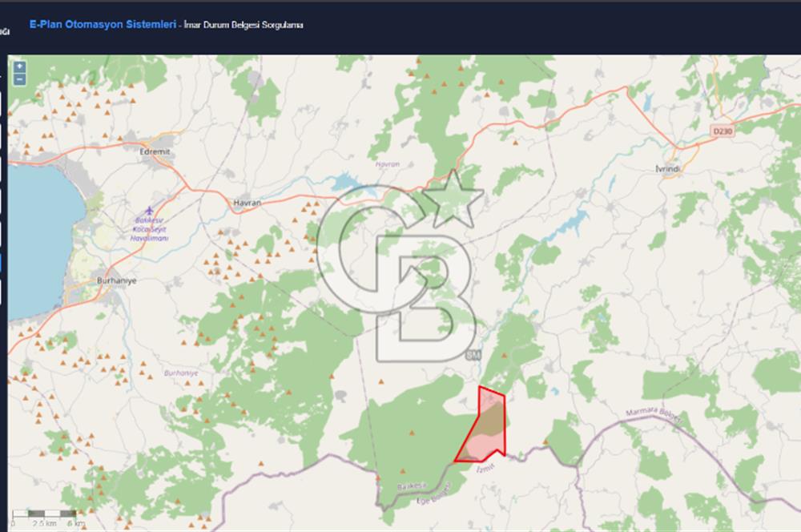Click the Ege Bölgesi boundary label
Screen dimensions: 801x532
(x=435, y=494)
